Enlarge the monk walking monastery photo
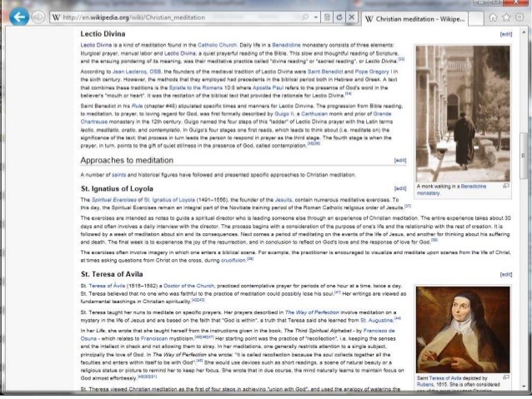The width and height of the screenshot is (532, 399). (x=463, y=114)
